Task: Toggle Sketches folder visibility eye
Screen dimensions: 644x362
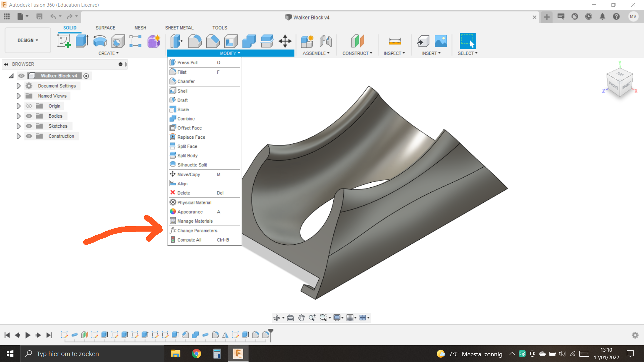Action: 29,126
